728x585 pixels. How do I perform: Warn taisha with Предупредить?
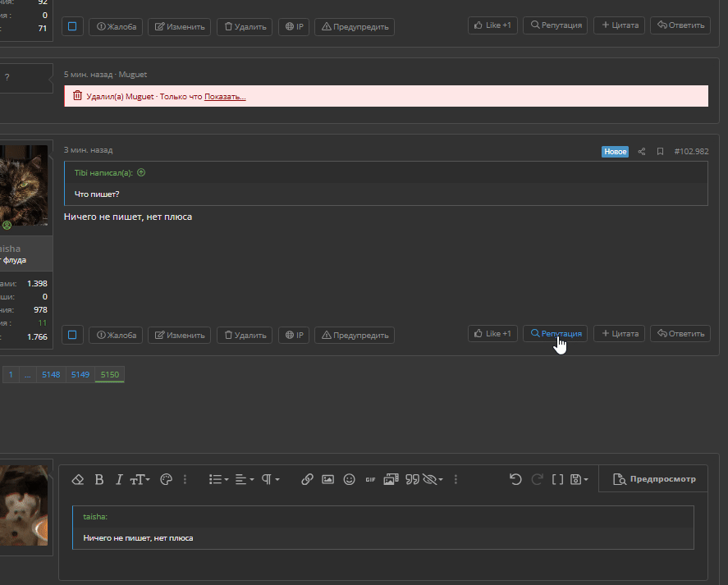pyautogui.click(x=355, y=335)
